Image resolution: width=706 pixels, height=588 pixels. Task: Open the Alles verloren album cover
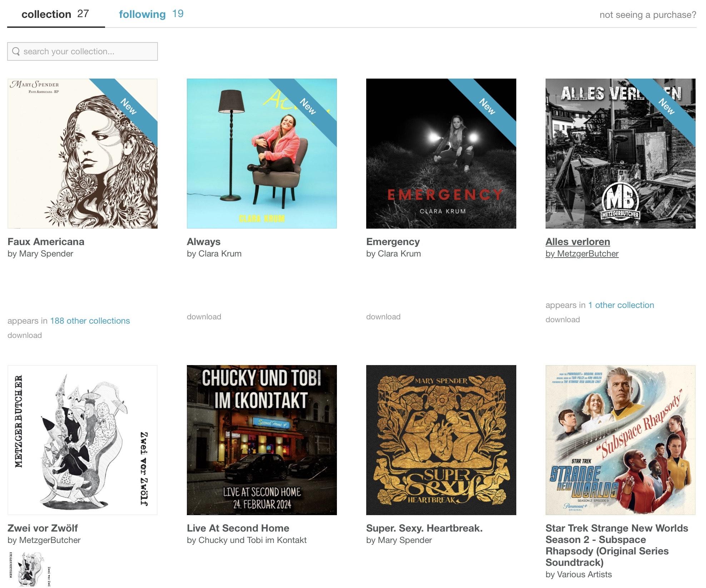pos(621,154)
